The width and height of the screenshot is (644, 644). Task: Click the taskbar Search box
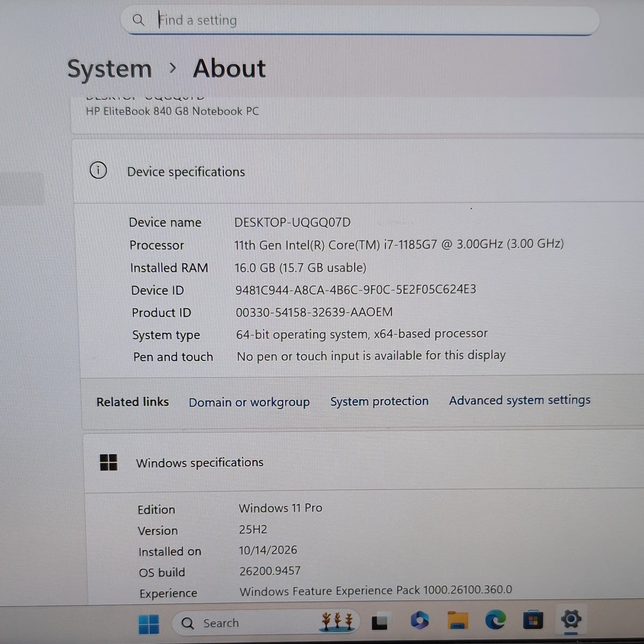266,623
